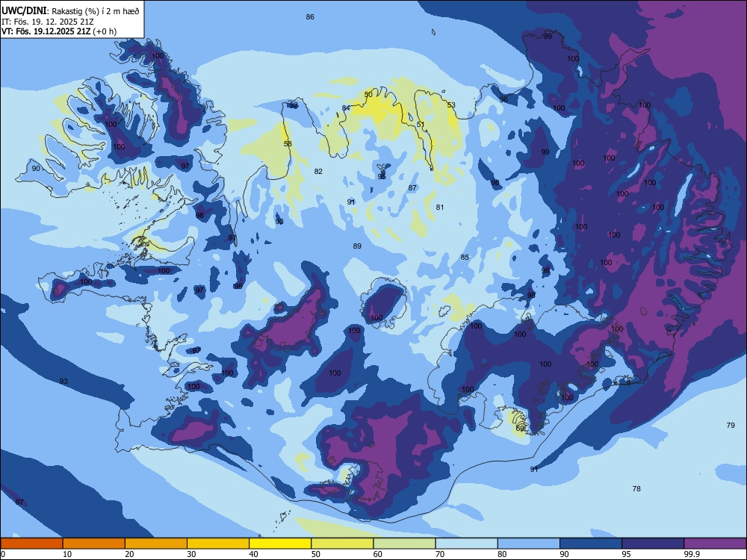Click the '82' humidity value on the map

click(x=318, y=172)
